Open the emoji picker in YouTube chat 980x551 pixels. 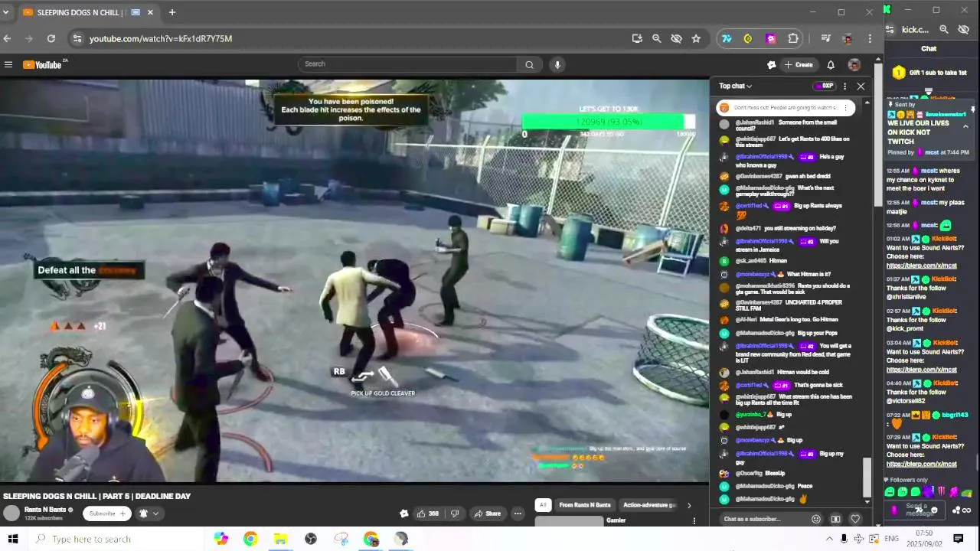pyautogui.click(x=816, y=519)
